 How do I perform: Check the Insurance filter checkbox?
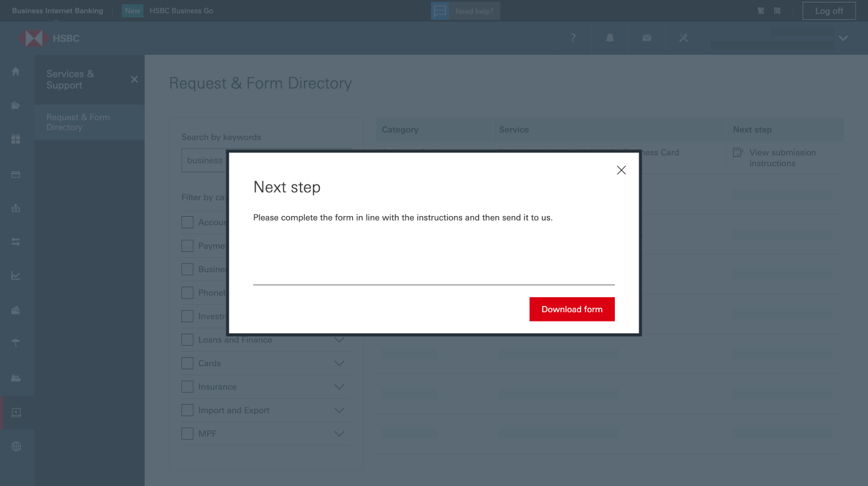pos(187,386)
